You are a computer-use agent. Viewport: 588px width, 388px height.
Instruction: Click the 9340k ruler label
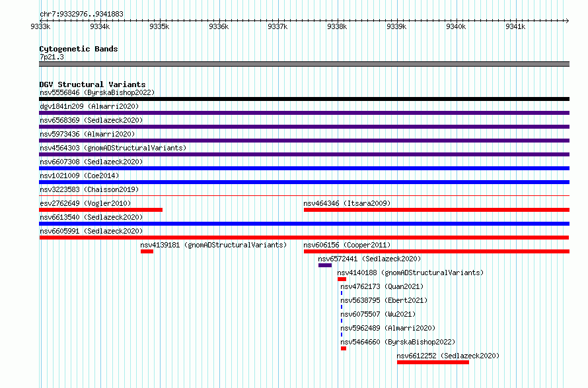pos(456,26)
